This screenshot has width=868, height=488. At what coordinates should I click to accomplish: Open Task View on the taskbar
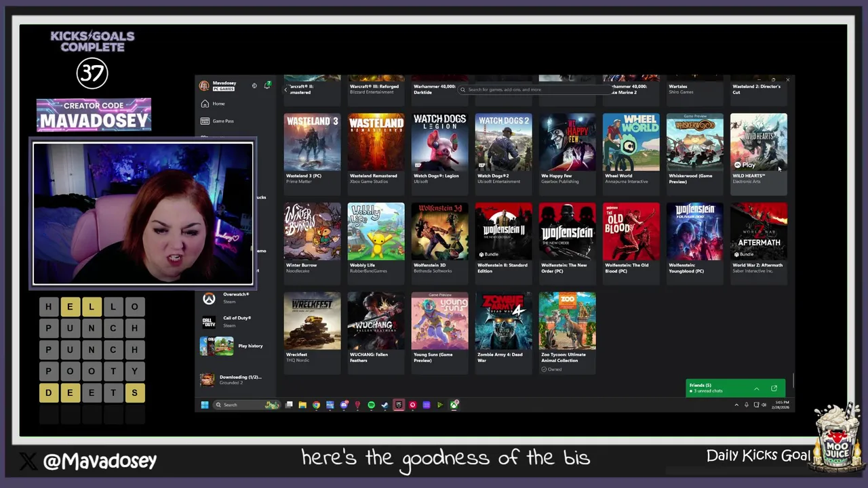[289, 405]
